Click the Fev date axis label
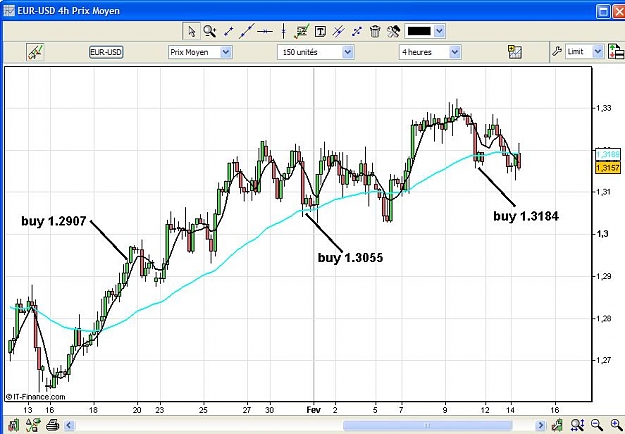This screenshot has height=434, width=625. [x=313, y=410]
